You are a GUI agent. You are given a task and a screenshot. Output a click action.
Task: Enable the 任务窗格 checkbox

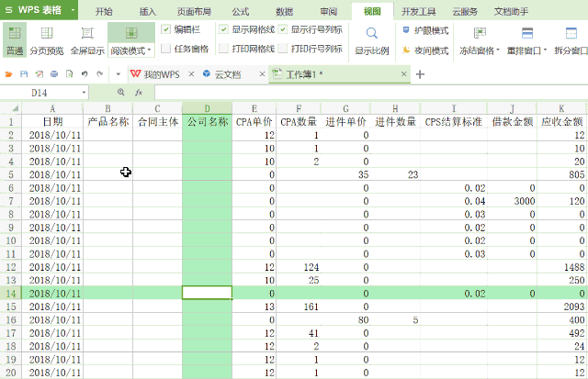tap(165, 49)
